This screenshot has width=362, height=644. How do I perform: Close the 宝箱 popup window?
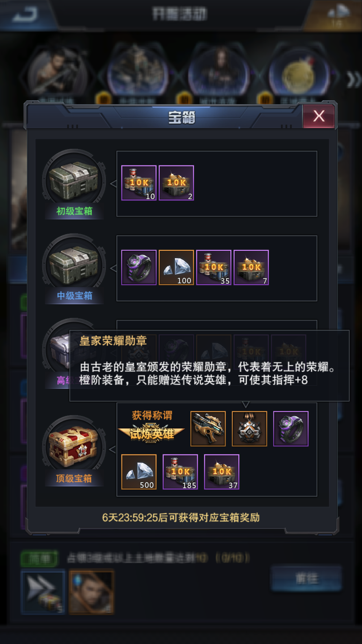click(x=319, y=116)
